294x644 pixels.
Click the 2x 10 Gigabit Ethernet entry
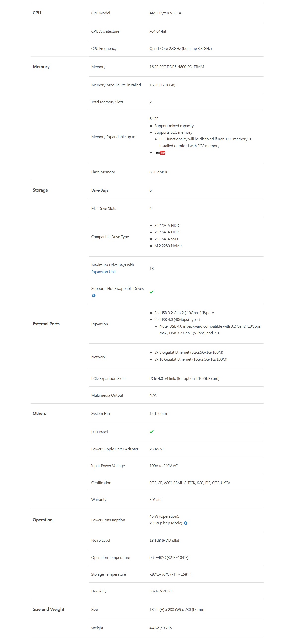pyautogui.click(x=191, y=359)
